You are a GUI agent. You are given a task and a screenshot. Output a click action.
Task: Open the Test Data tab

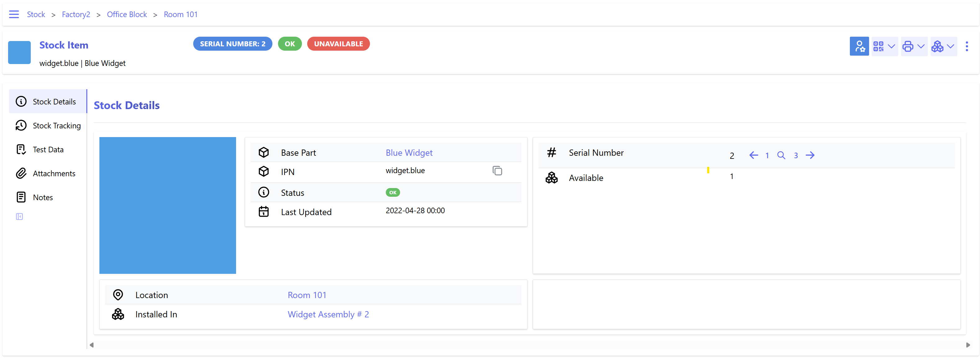pyautogui.click(x=48, y=150)
